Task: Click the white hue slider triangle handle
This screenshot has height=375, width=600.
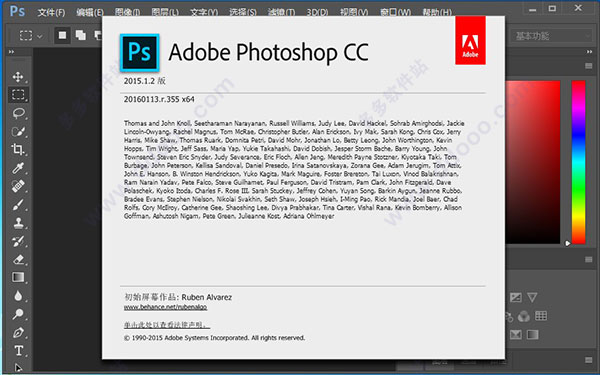Action: pyautogui.click(x=567, y=243)
